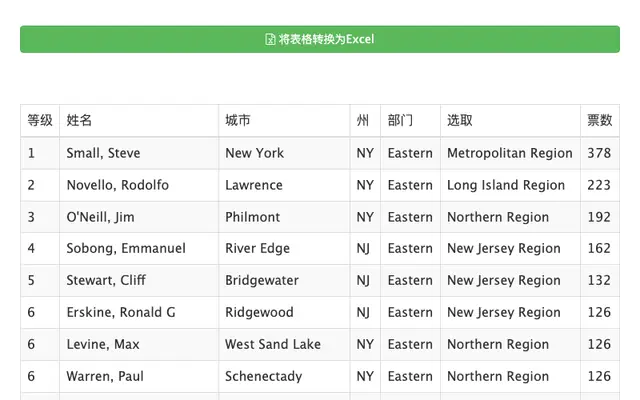Viewport: 640px width, 400px height.
Task: Select the 票数 column header
Action: (600, 120)
